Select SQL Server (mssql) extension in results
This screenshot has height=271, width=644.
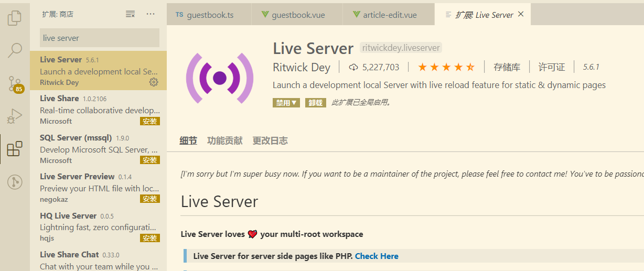(x=99, y=148)
